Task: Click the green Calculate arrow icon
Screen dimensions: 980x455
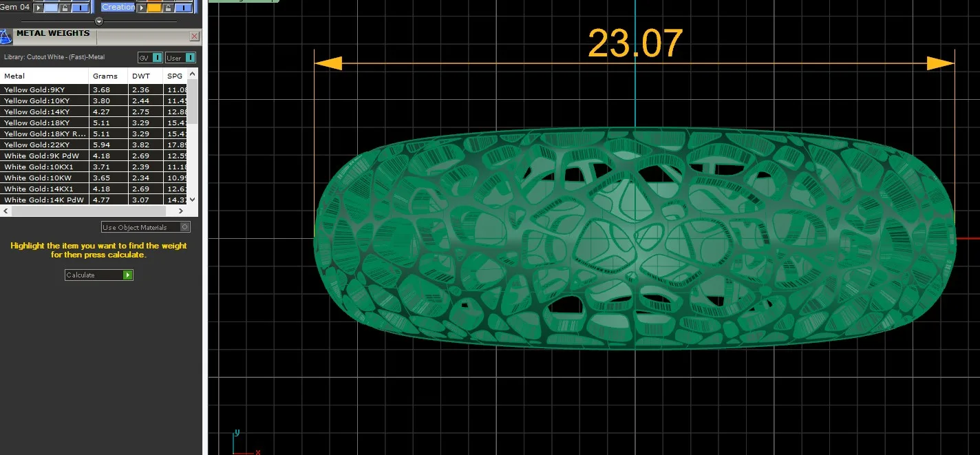Action: pos(127,275)
